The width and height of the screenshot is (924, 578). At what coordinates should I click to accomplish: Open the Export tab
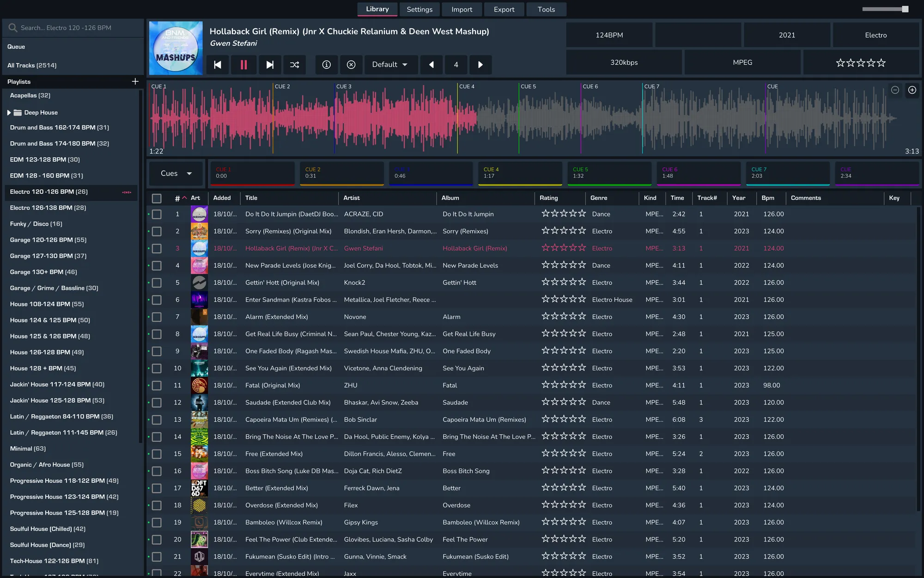click(x=504, y=9)
